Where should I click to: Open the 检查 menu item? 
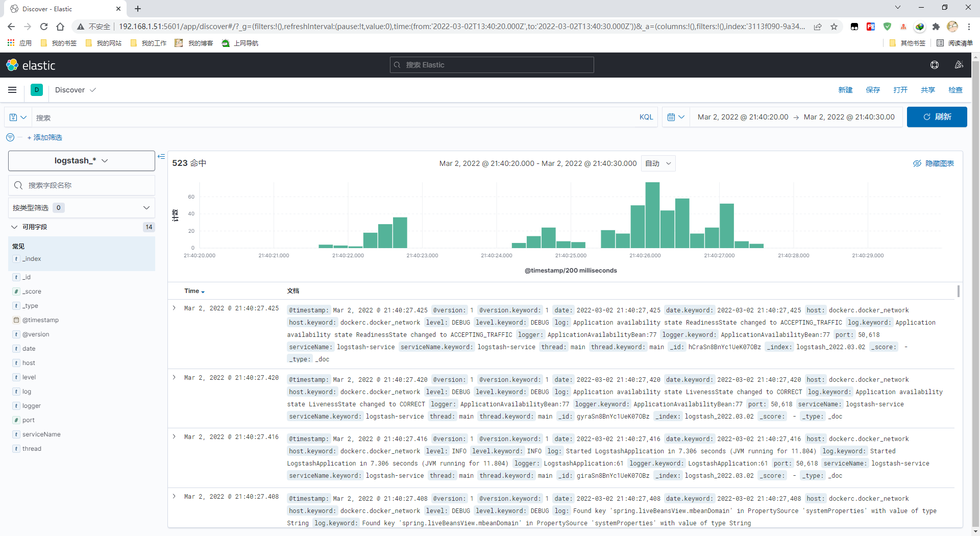955,90
